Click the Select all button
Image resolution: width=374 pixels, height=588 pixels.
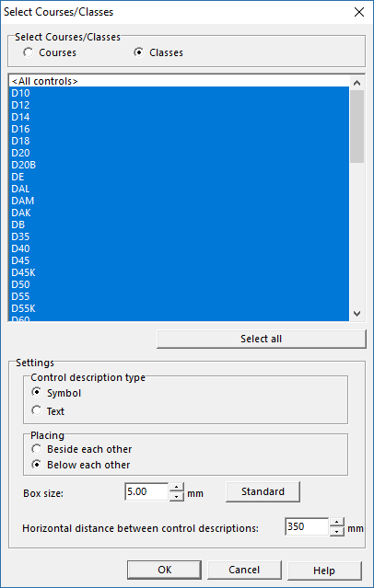point(261,339)
